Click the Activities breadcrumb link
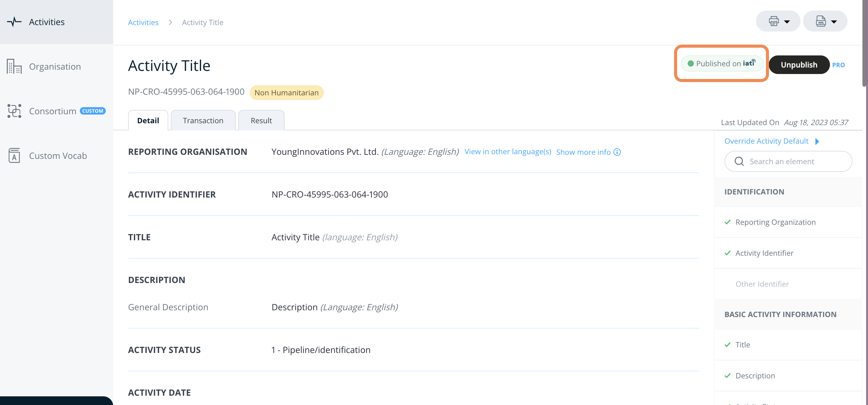Viewport: 868px width, 405px height. tap(143, 22)
